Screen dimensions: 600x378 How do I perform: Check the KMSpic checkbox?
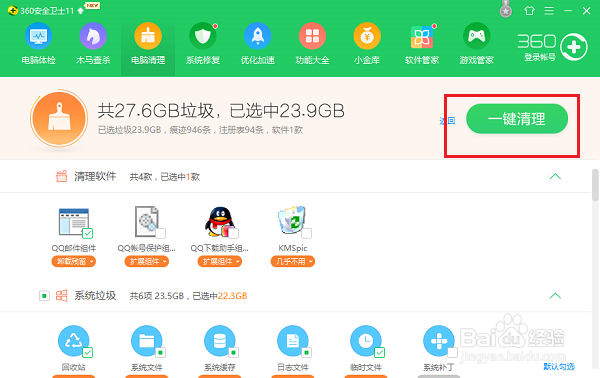click(x=307, y=233)
